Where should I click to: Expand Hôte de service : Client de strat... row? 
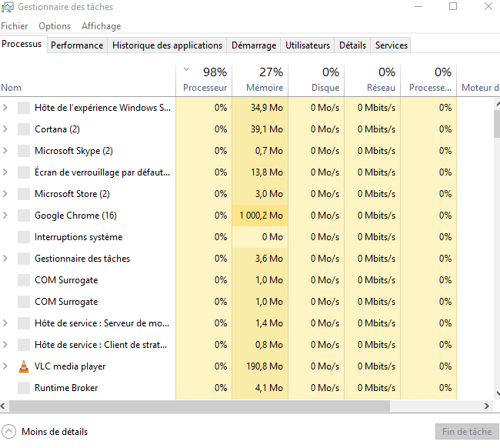(x=5, y=345)
